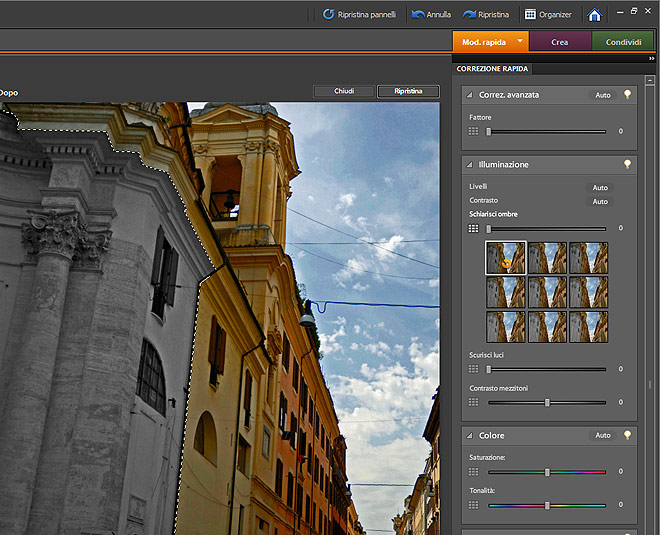Click the Scurisci luci slider handle

pyautogui.click(x=489, y=370)
